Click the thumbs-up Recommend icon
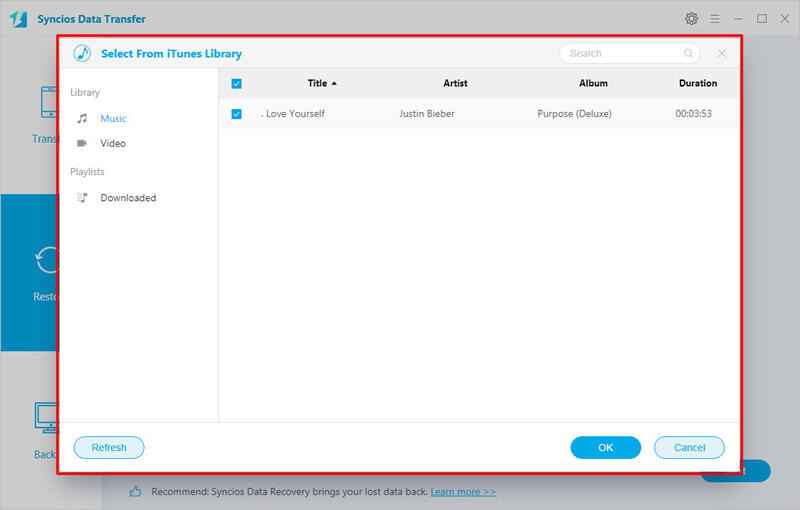 136,492
